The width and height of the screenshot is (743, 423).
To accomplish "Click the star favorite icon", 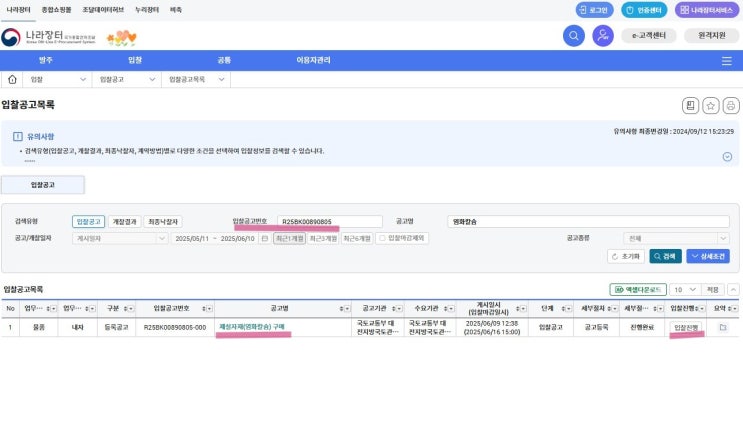I will pos(710,105).
